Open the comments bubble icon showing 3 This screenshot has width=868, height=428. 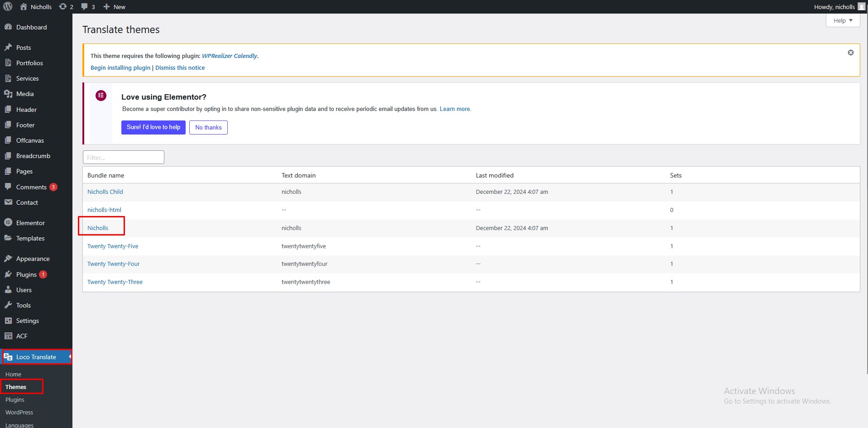pos(84,7)
